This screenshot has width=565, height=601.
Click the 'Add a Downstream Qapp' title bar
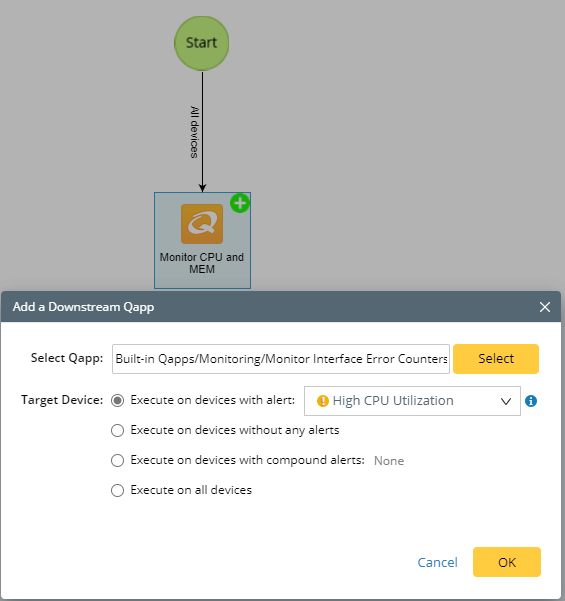pos(281,307)
